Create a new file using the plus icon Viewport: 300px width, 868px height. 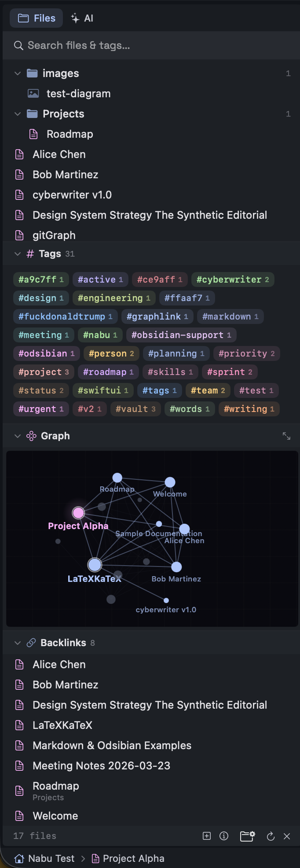click(x=206, y=836)
